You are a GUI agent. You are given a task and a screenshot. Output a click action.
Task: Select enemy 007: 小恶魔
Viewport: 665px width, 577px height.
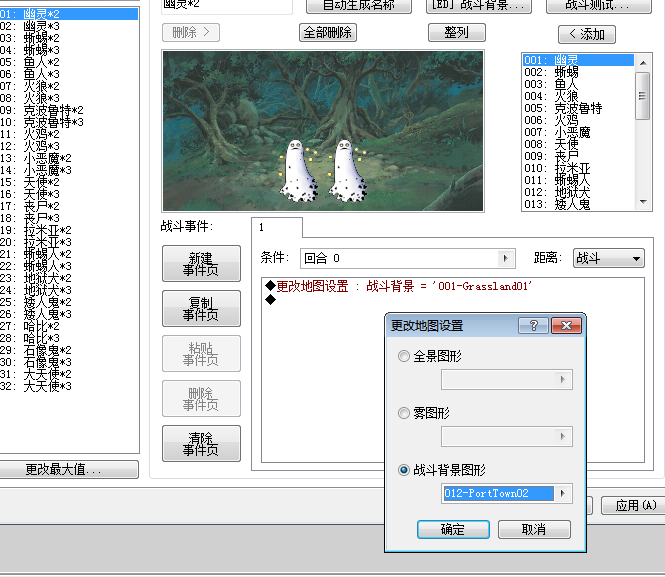point(578,132)
